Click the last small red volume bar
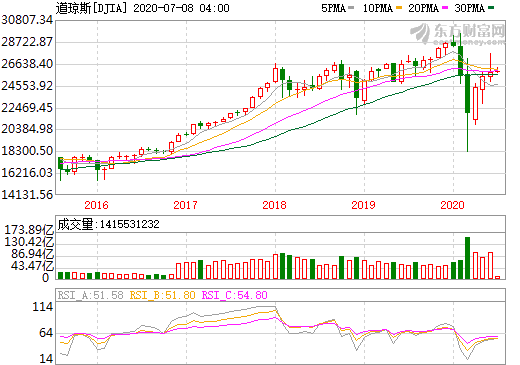The width and height of the screenshot is (520, 365). pos(498,277)
